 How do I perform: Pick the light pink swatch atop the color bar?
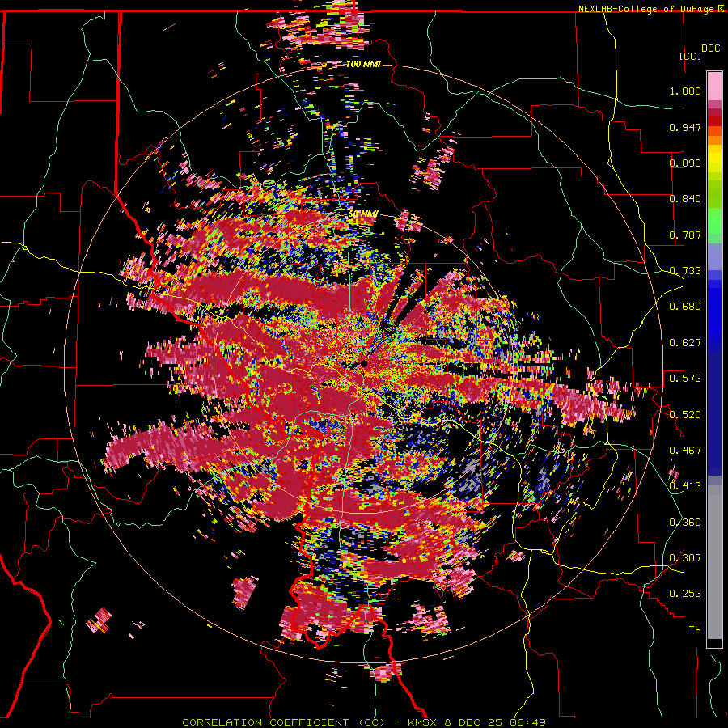[714, 87]
